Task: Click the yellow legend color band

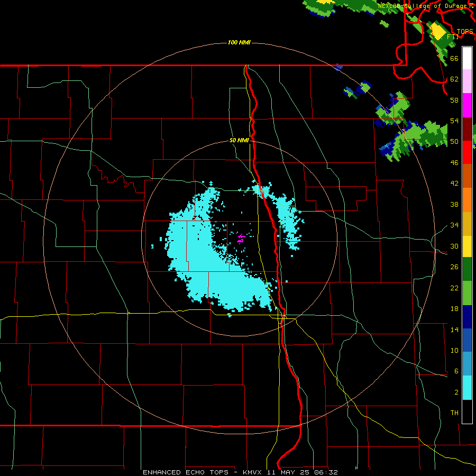Action: pos(467,246)
